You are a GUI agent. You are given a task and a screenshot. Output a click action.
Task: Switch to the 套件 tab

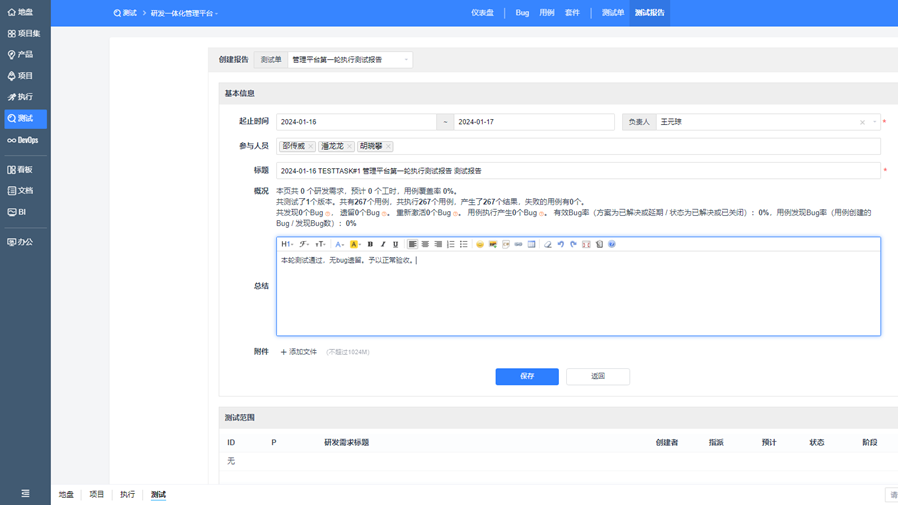pos(572,13)
